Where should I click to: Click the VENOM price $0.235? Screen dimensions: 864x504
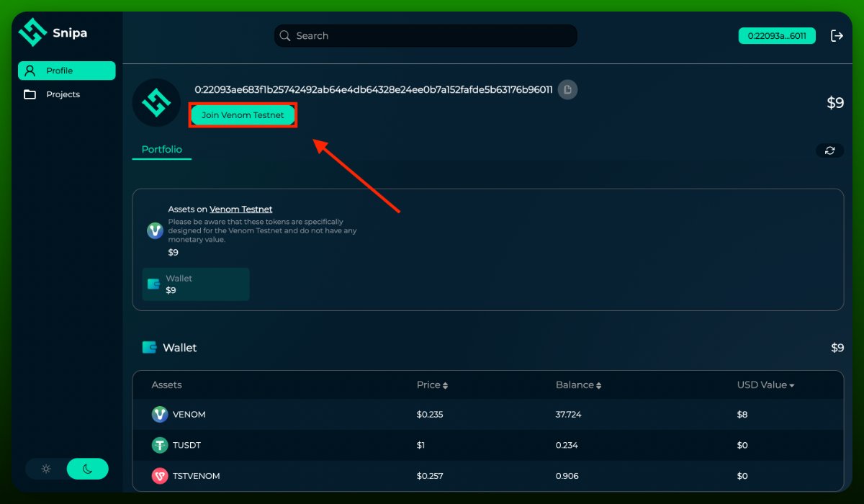click(431, 415)
